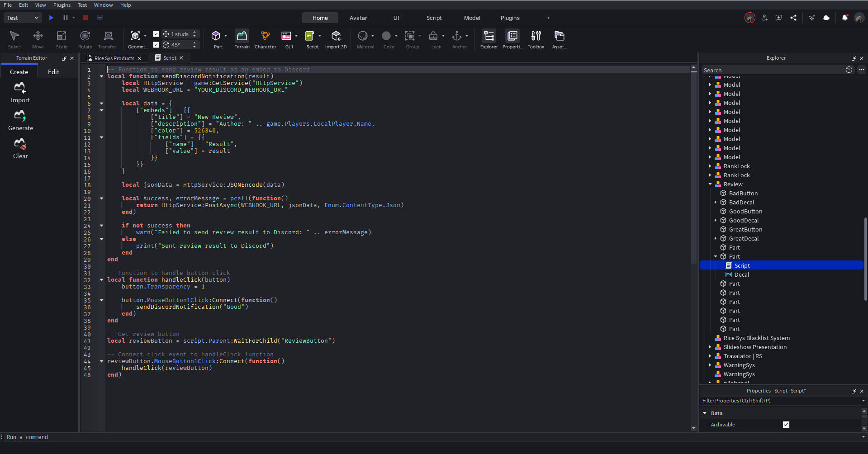The image size is (868, 454).
Task: Click the Part insert icon
Action: point(216,36)
